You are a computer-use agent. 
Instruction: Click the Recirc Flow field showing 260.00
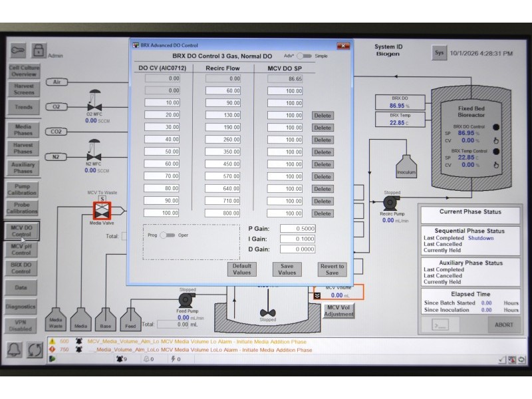pyautogui.click(x=223, y=140)
